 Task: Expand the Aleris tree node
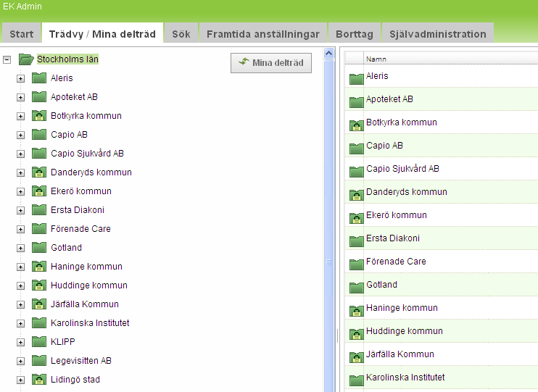click(20, 78)
